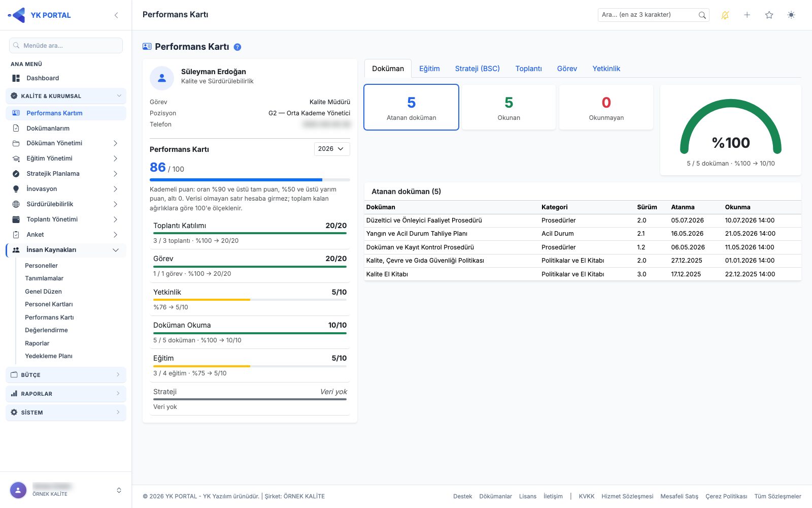Expand the SİSTEM section
Viewport: 812px width, 508px height.
point(66,412)
